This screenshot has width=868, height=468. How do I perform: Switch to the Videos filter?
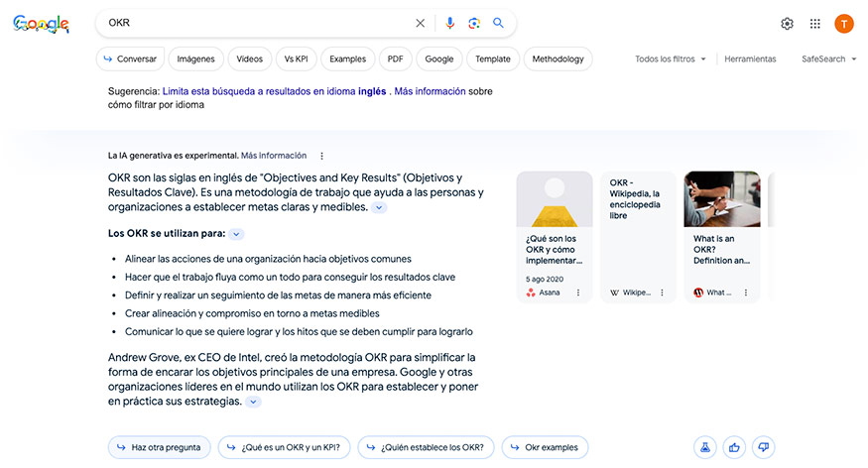click(250, 59)
